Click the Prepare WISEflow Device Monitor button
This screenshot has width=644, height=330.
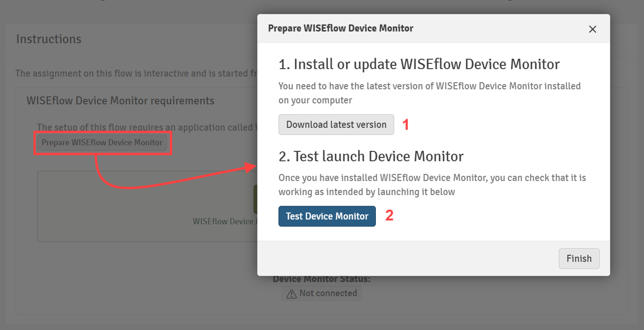[102, 143]
